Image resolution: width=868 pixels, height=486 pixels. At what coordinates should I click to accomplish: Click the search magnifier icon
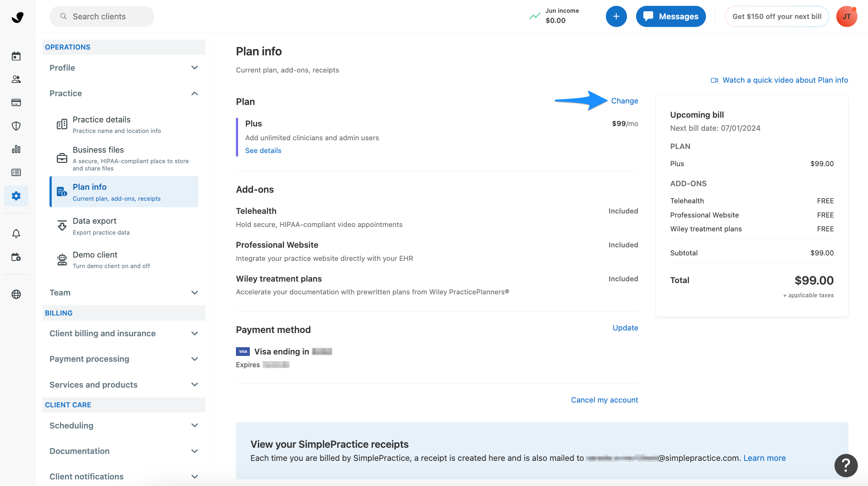63,16
